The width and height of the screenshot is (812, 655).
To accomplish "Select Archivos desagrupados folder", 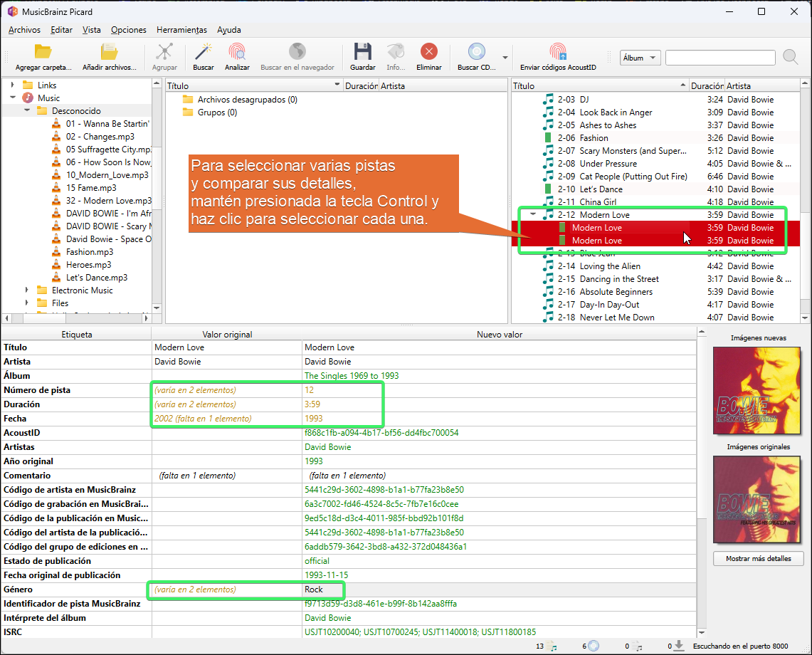I will coord(247,100).
